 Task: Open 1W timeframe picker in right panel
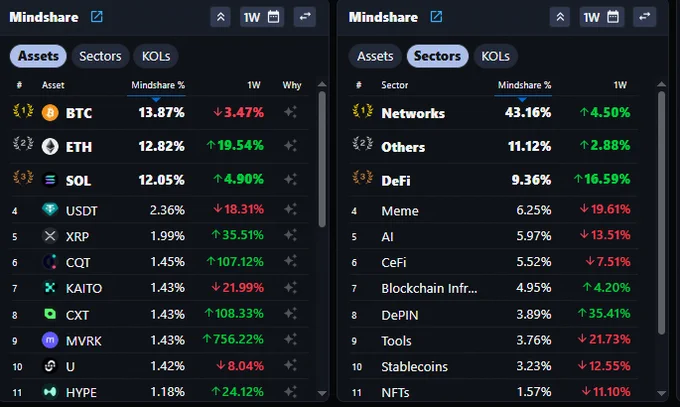(x=601, y=17)
